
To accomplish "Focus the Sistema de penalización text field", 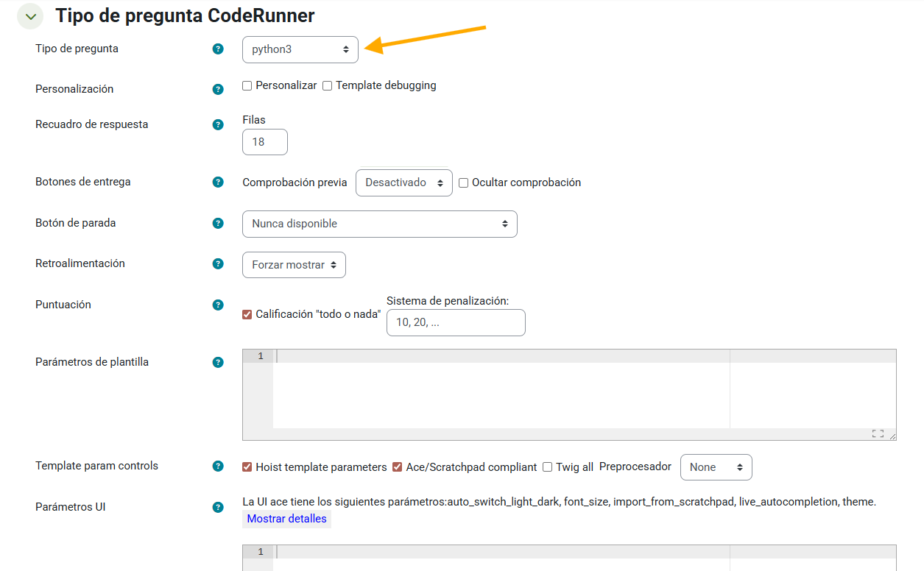I will pyautogui.click(x=455, y=322).
